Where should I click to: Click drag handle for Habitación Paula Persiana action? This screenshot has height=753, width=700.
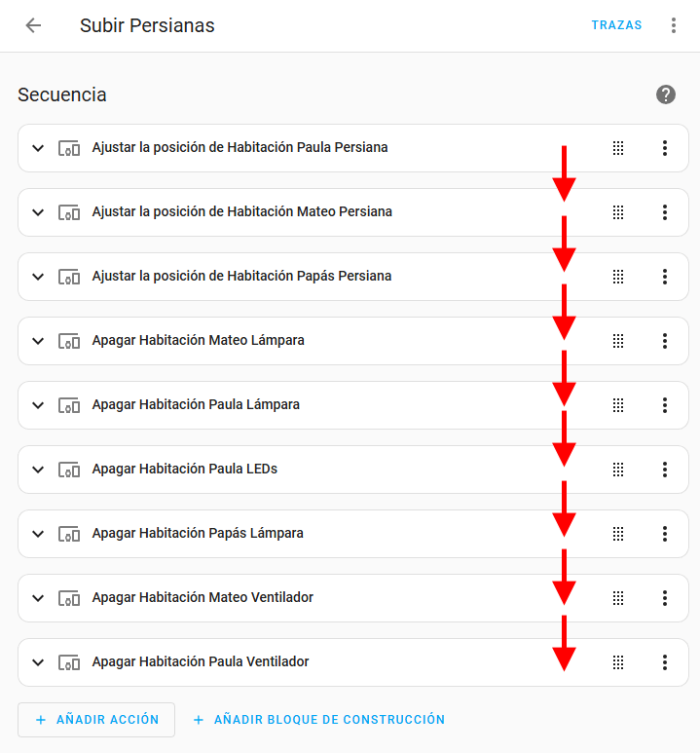(617, 148)
